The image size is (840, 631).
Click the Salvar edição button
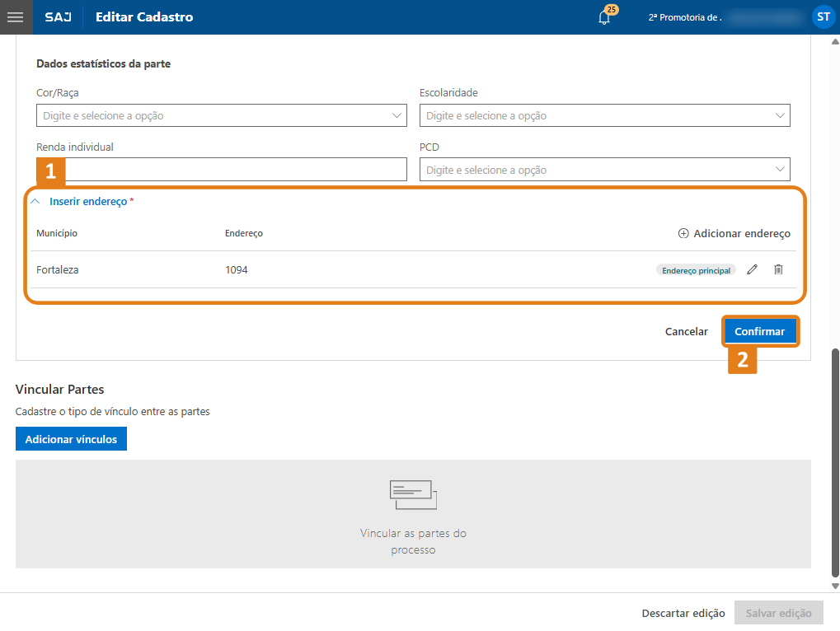coord(778,613)
